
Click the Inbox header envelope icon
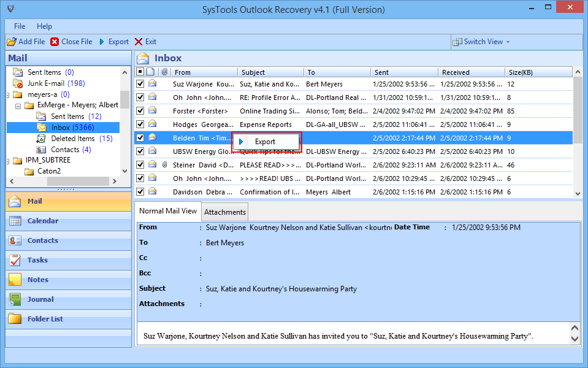143,58
